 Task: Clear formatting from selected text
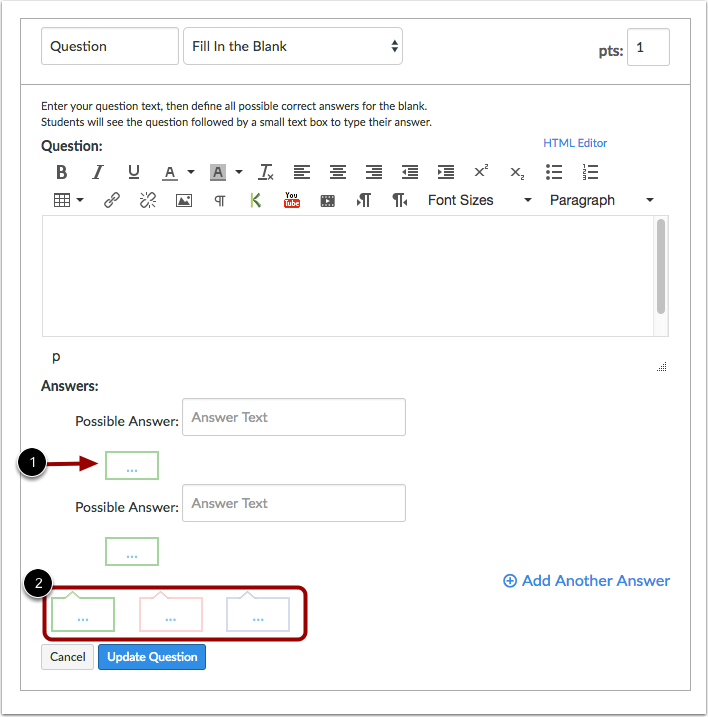pyautogui.click(x=266, y=172)
